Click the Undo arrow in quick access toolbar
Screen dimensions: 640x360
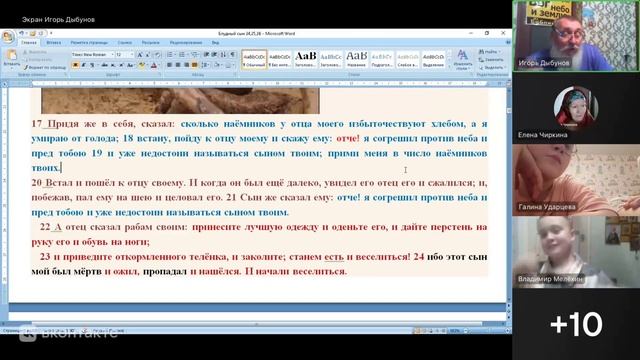pyautogui.click(x=21, y=33)
